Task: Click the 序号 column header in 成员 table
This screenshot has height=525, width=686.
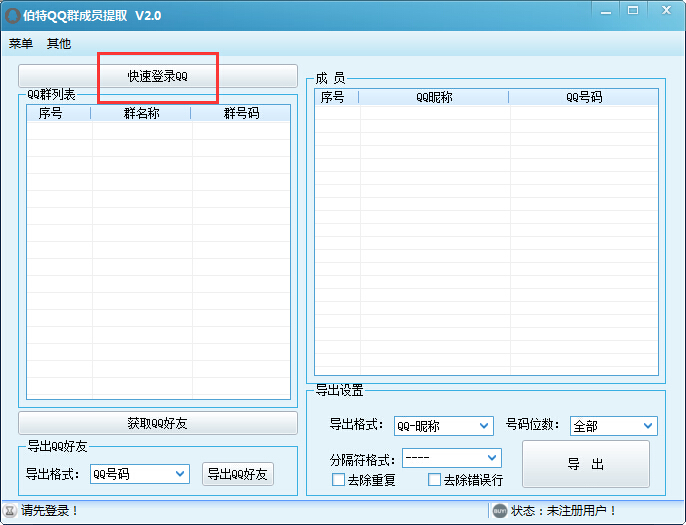Action: coord(336,97)
